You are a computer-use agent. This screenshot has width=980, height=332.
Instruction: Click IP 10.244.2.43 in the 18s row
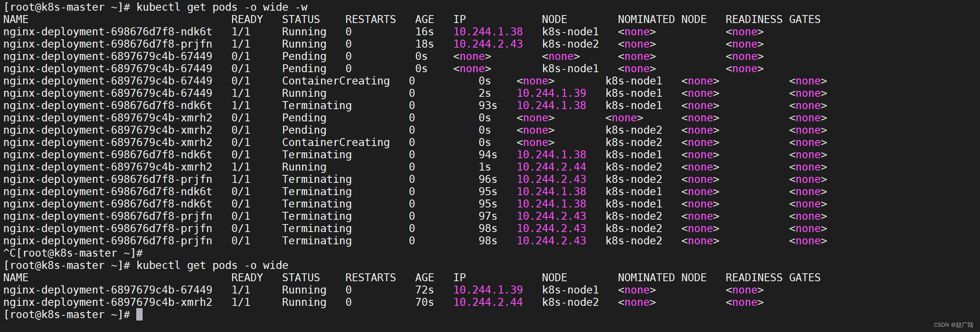488,44
